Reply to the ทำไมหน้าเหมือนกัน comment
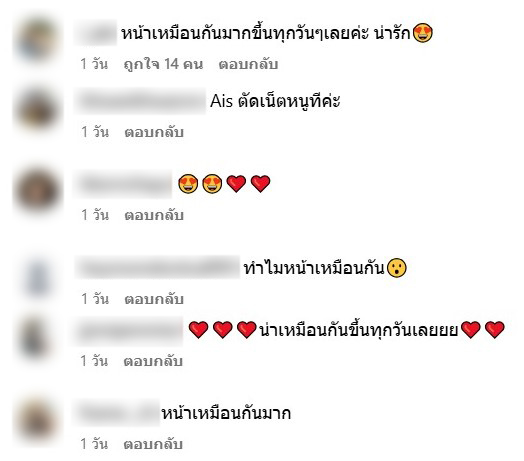The width and height of the screenshot is (524, 461). click(x=154, y=299)
